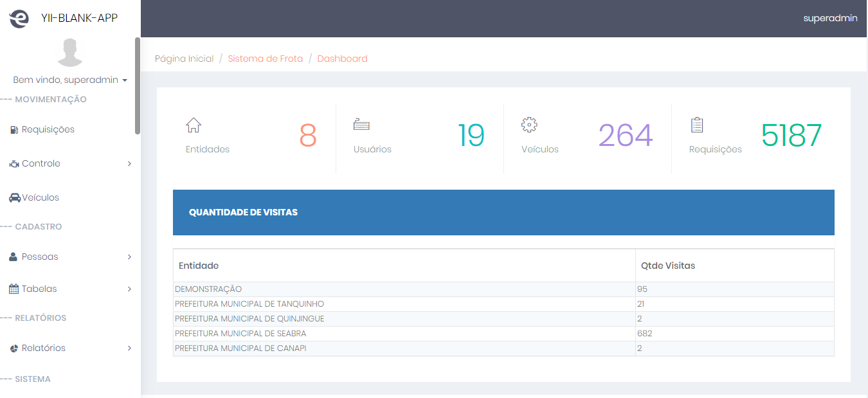Click the visit count 95
Image resolution: width=868 pixels, height=398 pixels.
(642, 289)
